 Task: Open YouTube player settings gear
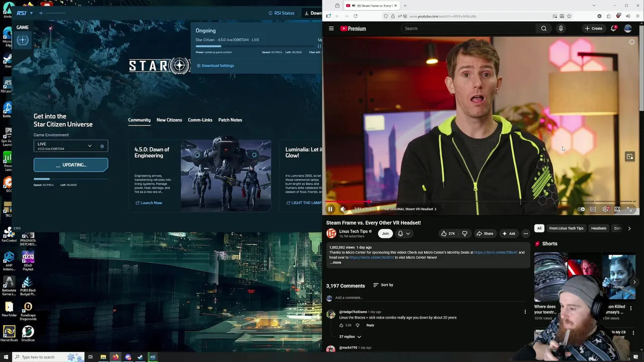[x=605, y=209]
